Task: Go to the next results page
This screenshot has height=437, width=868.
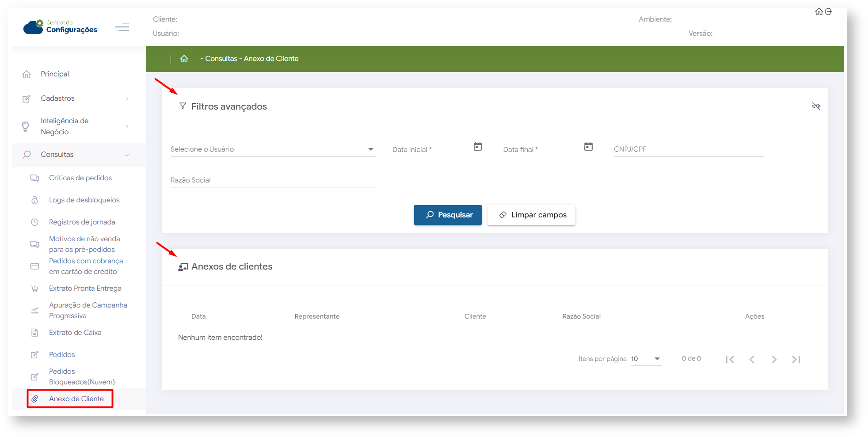Action: 774,359
